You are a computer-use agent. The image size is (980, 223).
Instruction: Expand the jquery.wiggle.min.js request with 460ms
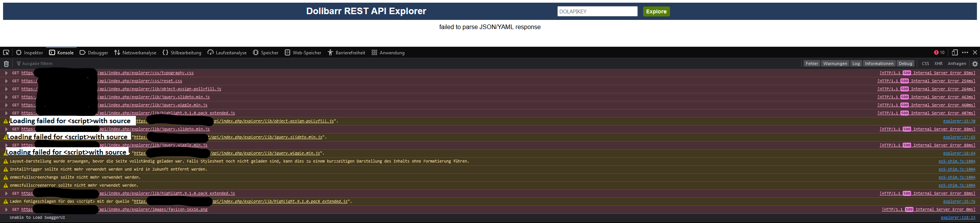point(6,105)
